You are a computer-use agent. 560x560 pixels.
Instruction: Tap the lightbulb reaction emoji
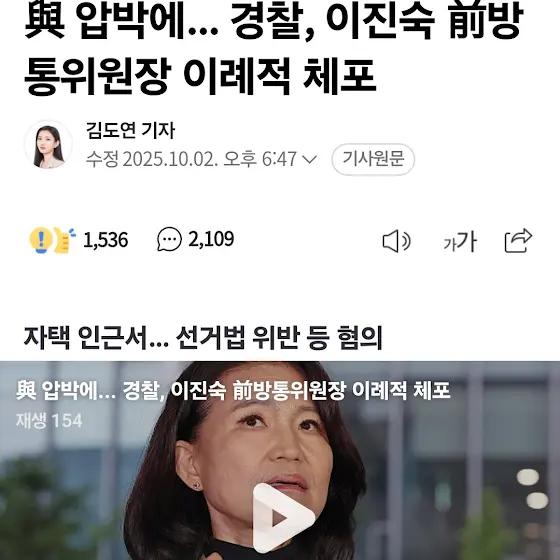tap(41, 240)
